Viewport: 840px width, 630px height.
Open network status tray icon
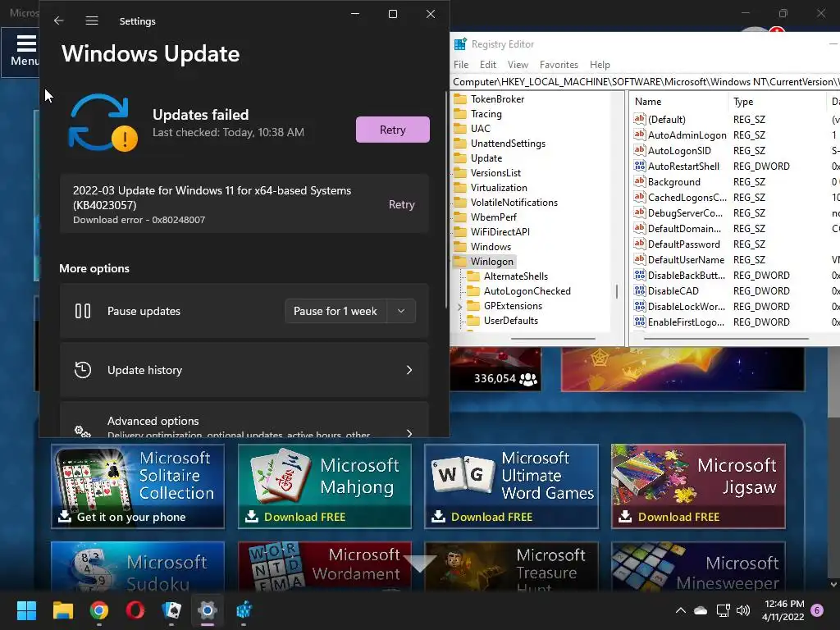[724, 610]
